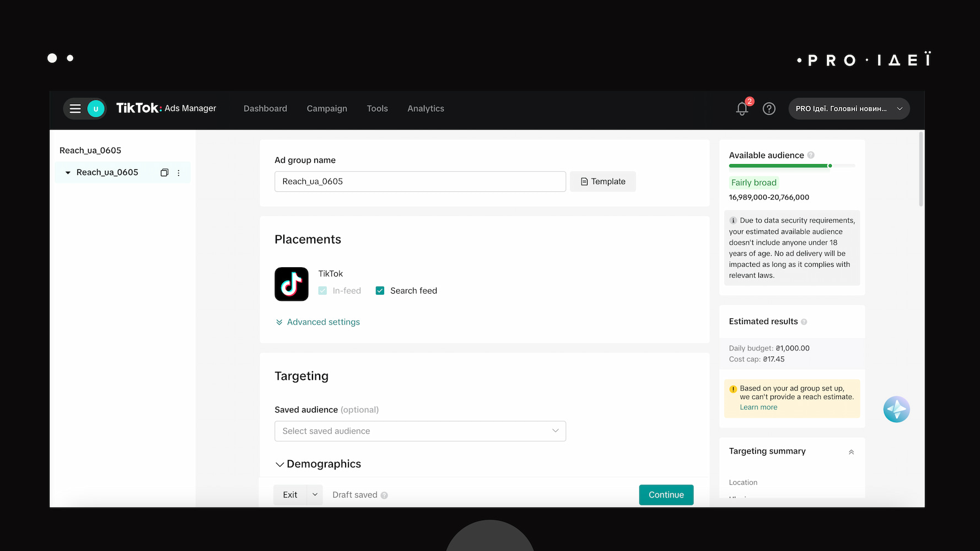Toggle the In-feed placement checkbox

(322, 290)
